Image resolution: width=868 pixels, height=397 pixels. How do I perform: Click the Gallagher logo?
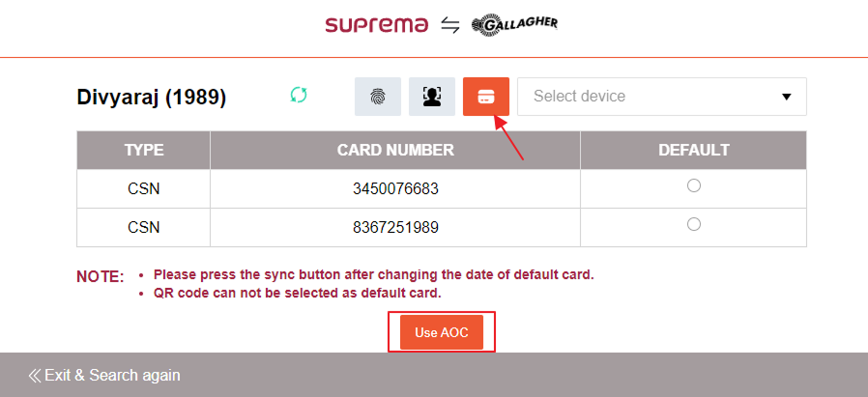point(514,25)
